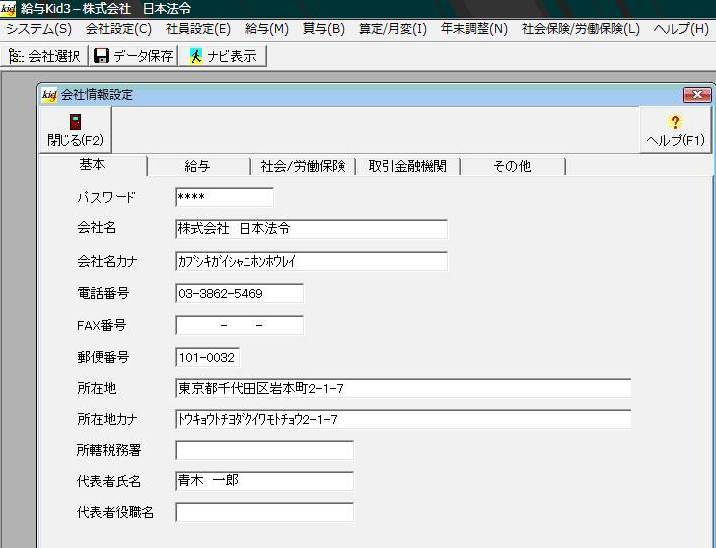
Task: Open the 社員設定(E) menu
Action: 198,29
